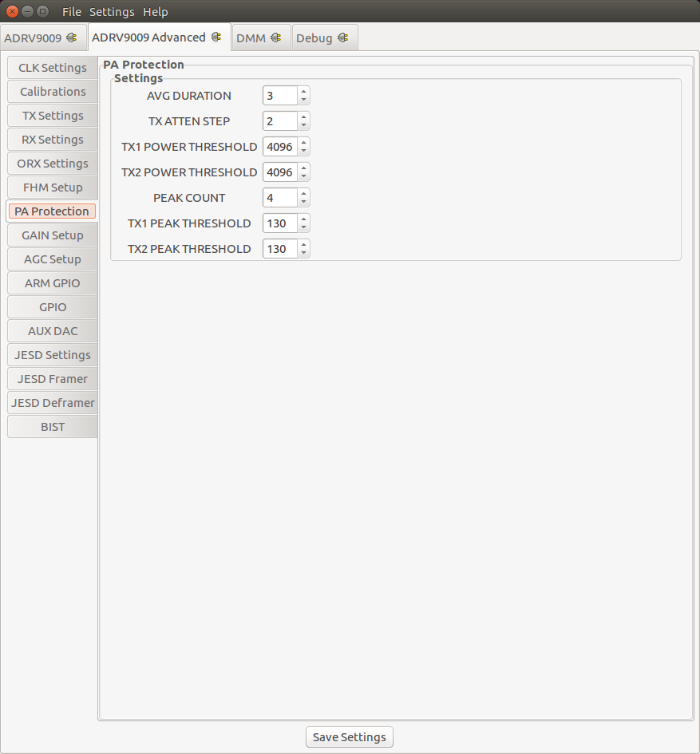Increment the TX1 POWER THRESHOLD value
The width and height of the screenshot is (700, 754).
303,142
